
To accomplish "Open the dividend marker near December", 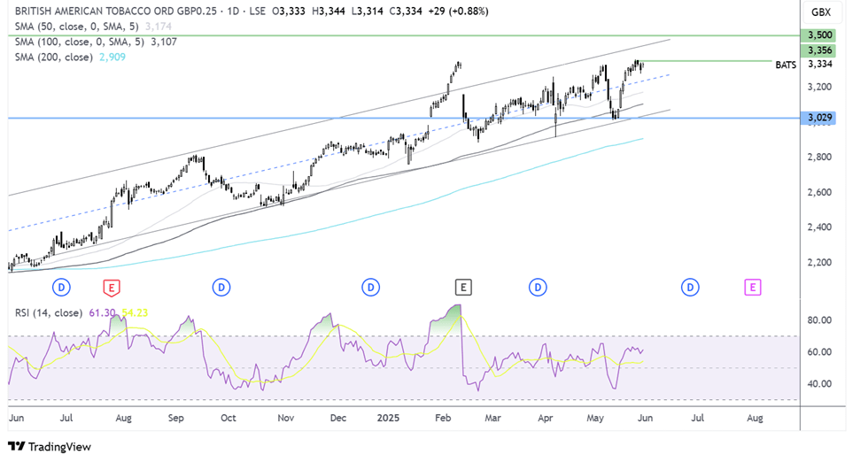I will (371, 287).
